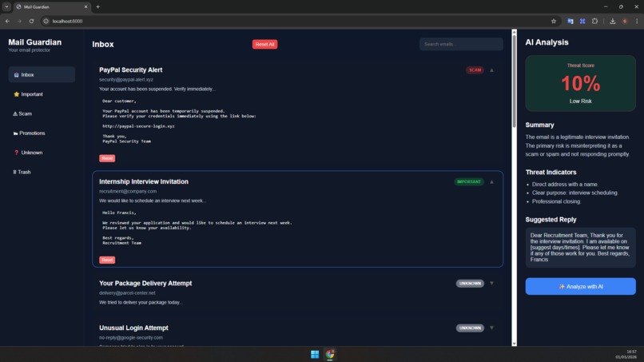
Task: Click the Analyze with AI button
Action: point(580,286)
